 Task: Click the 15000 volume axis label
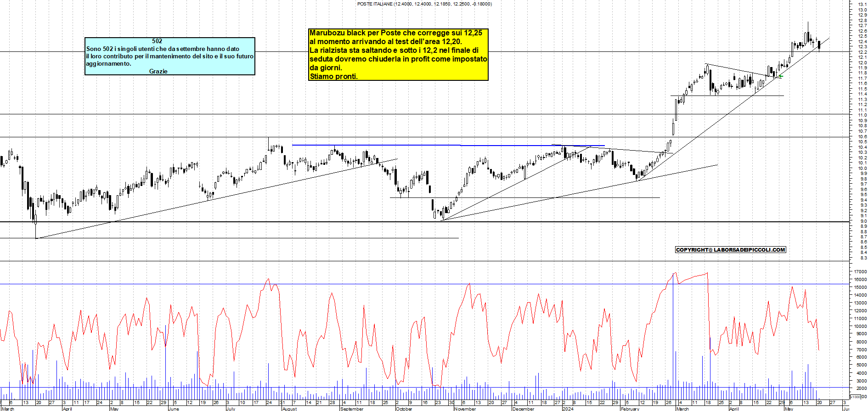(x=860, y=287)
